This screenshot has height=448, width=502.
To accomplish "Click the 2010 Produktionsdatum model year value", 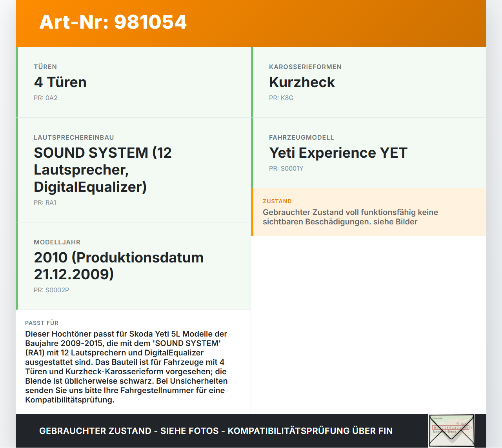I will [118, 266].
